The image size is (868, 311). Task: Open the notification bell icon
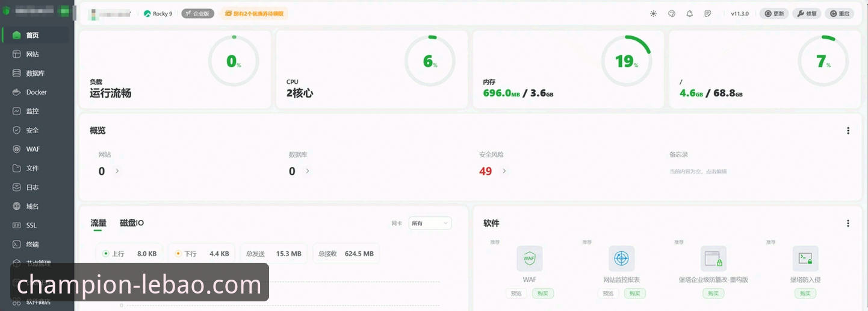click(690, 13)
